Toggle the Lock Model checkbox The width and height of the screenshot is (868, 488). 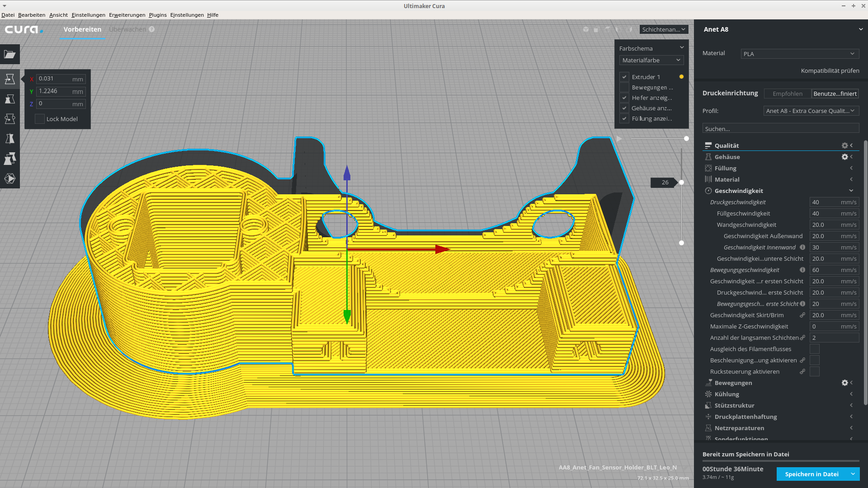(40, 119)
